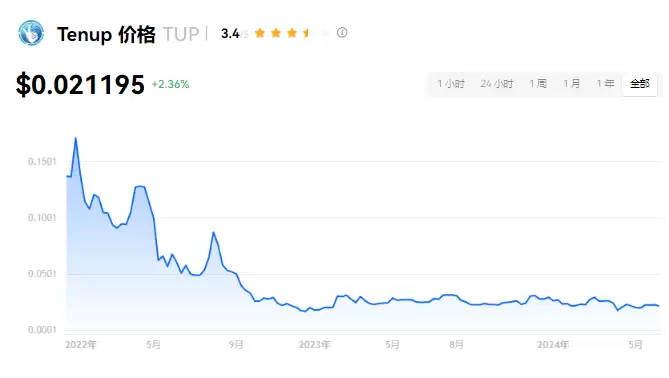
Task: Click the 2024年 axis label
Action: (553, 345)
